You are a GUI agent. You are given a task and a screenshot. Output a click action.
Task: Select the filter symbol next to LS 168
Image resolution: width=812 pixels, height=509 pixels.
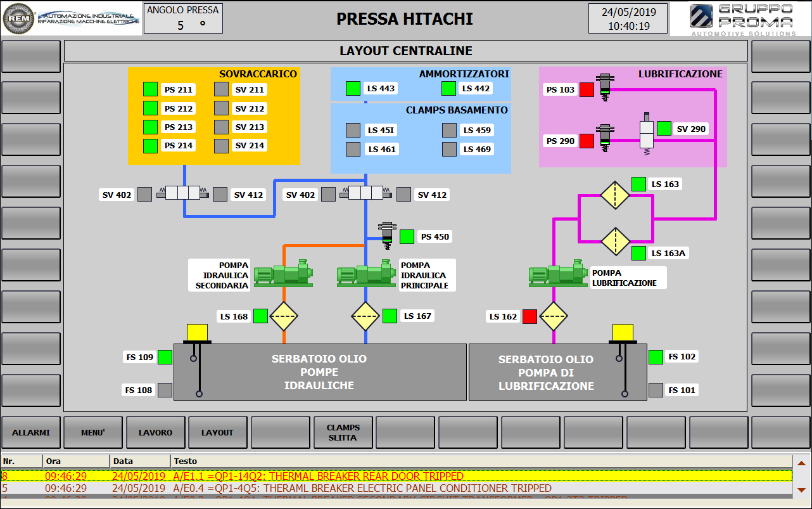coord(283,316)
